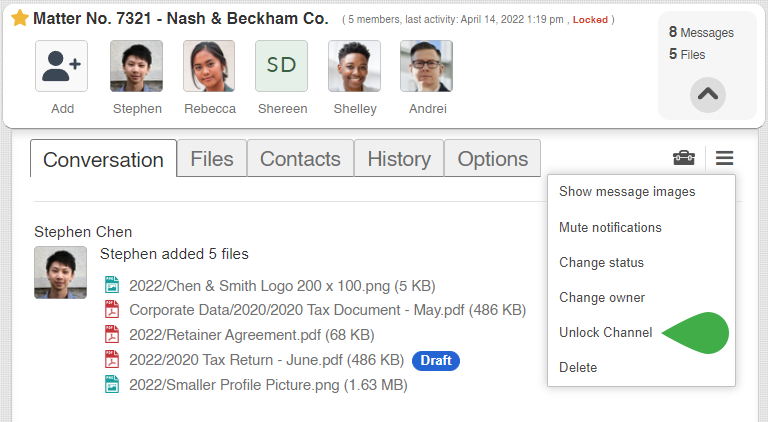The width and height of the screenshot is (768, 422).
Task: Click Smaller Profile Picture image icon
Action: coord(112,385)
